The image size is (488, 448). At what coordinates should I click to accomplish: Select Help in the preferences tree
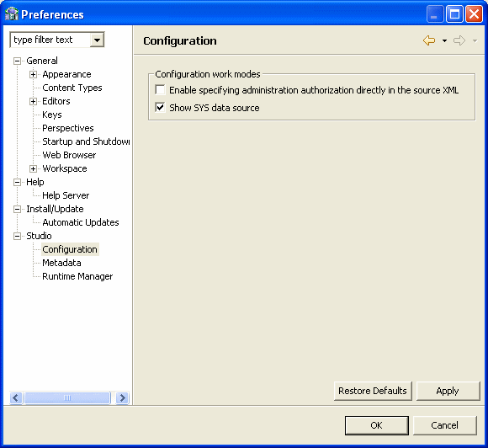tap(35, 182)
